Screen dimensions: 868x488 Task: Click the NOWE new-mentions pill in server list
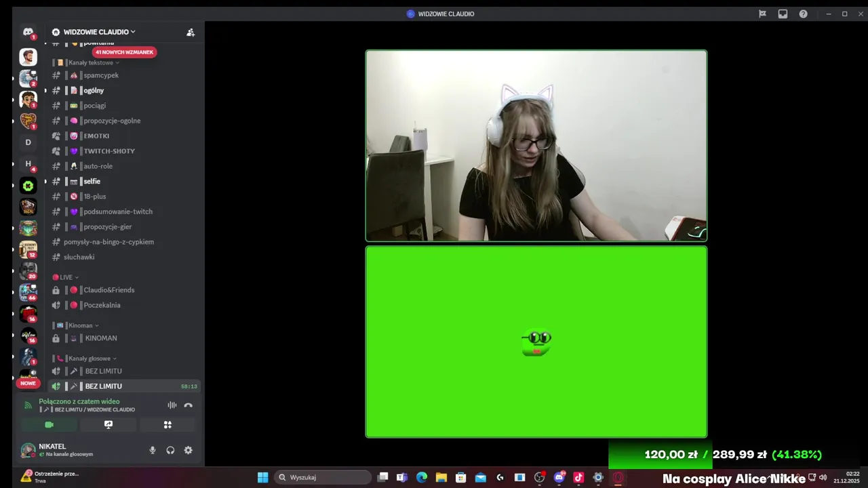pos(28,383)
